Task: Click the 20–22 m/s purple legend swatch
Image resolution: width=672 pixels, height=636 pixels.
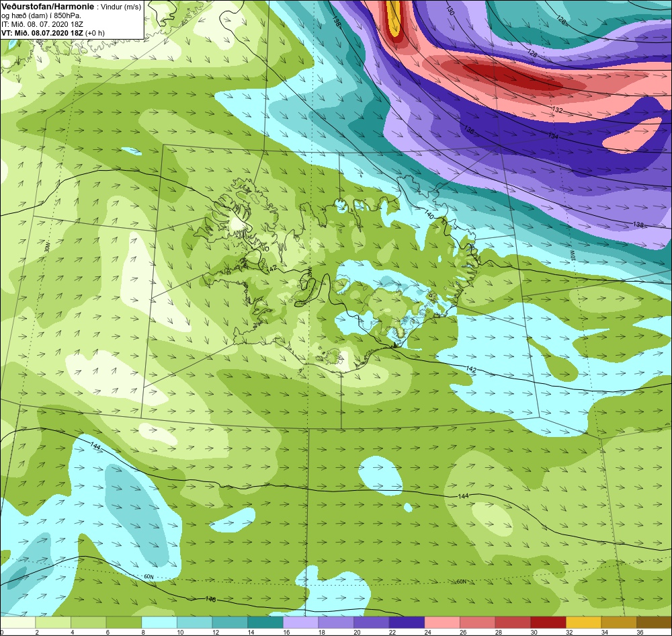Action: (x=372, y=622)
